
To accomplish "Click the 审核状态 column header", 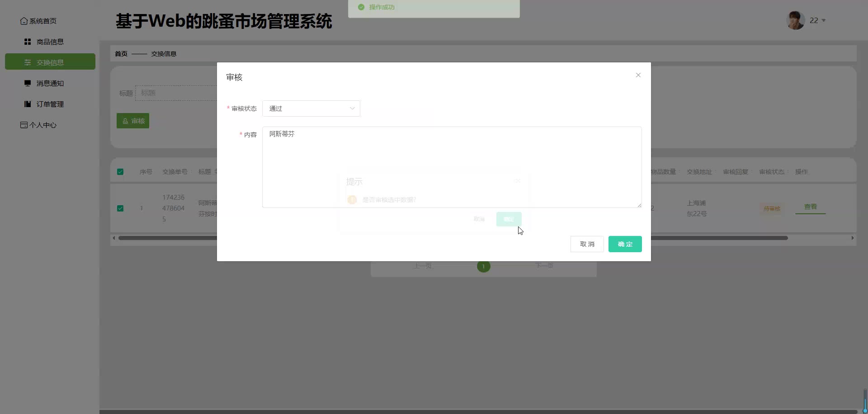I will pos(772,172).
